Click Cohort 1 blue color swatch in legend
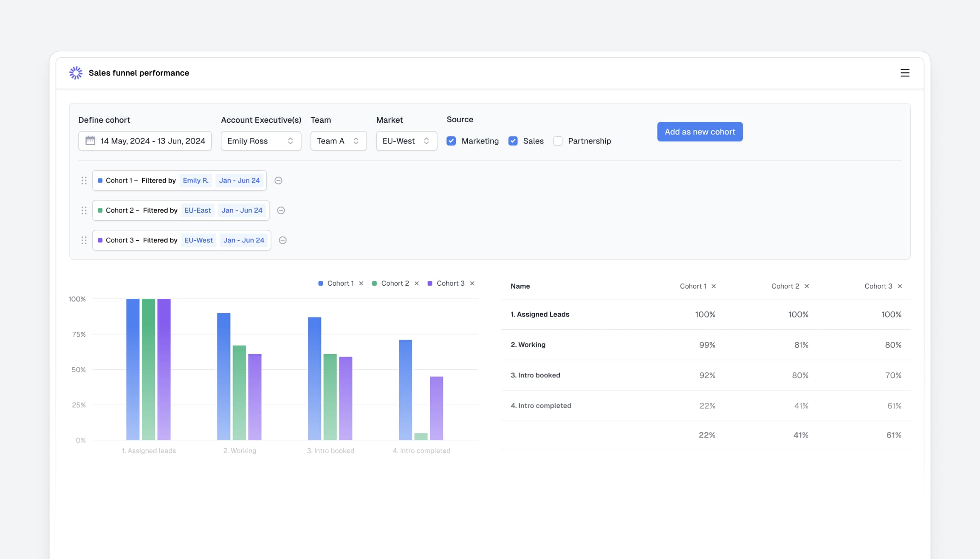The width and height of the screenshot is (980, 559). click(x=321, y=284)
